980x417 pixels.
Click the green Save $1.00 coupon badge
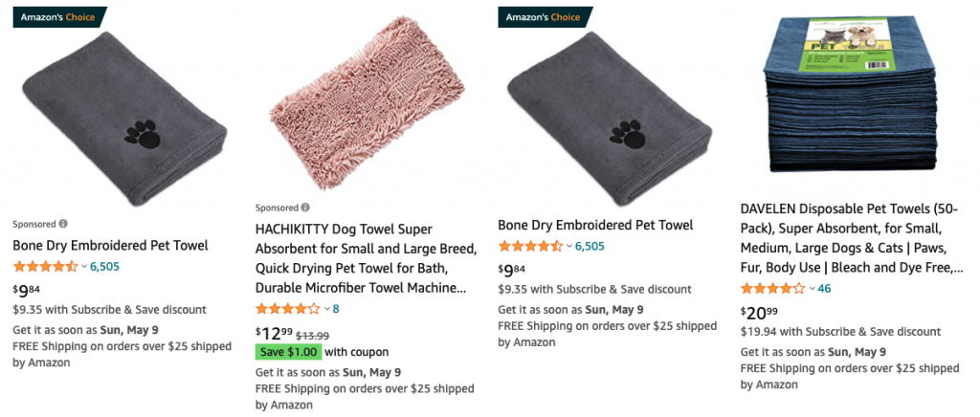pyautogui.click(x=288, y=351)
